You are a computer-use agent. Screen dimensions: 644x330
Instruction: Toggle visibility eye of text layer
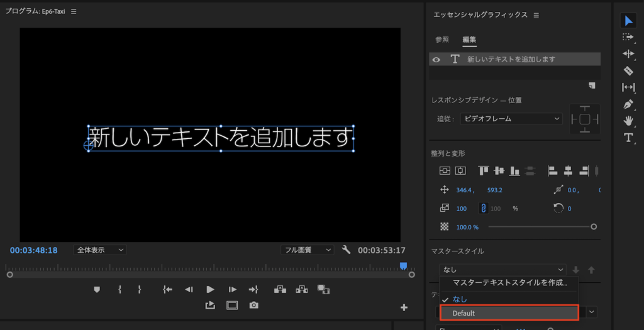click(436, 60)
